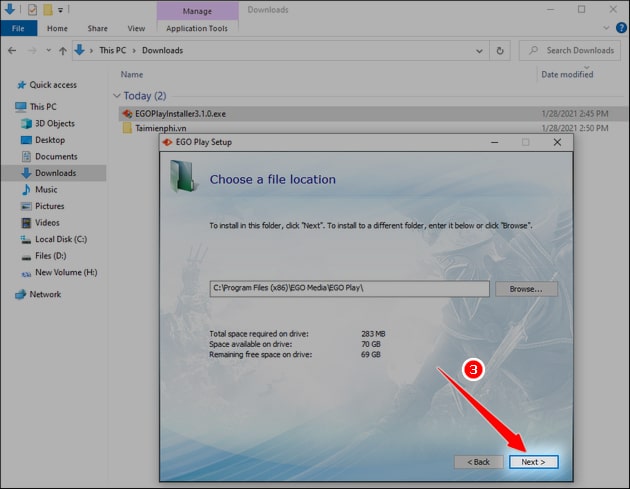Sort by the Name column header
The image size is (630, 489).
(x=132, y=75)
